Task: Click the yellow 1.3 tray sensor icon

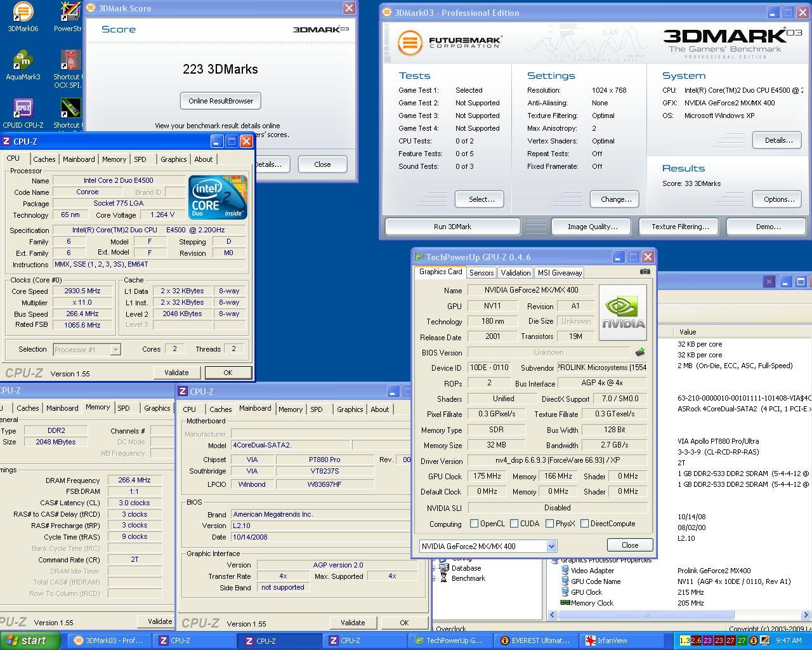Action: point(684,640)
